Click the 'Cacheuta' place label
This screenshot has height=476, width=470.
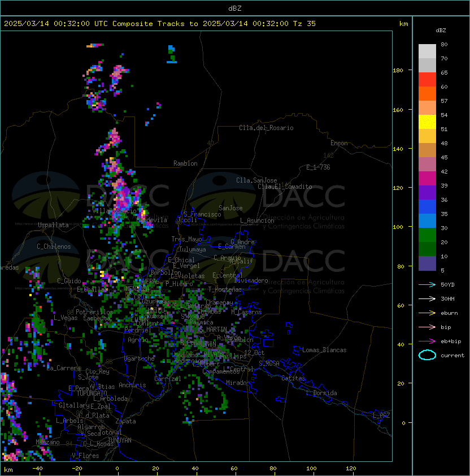pyautogui.click(x=97, y=318)
